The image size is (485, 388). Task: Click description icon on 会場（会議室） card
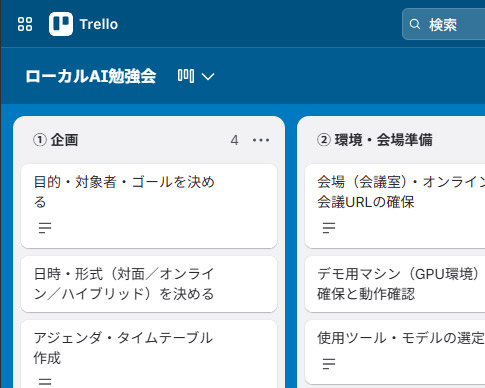pyautogui.click(x=329, y=228)
